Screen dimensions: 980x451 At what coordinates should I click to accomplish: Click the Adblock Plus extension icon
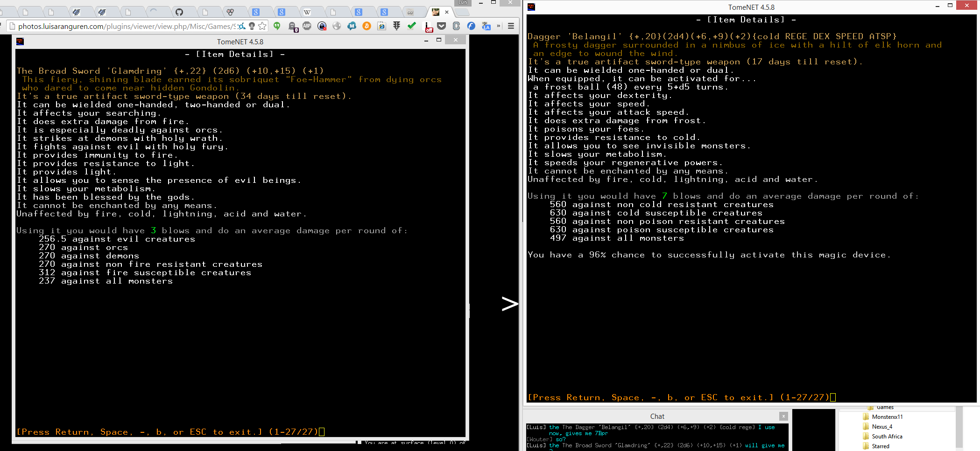pos(307,26)
